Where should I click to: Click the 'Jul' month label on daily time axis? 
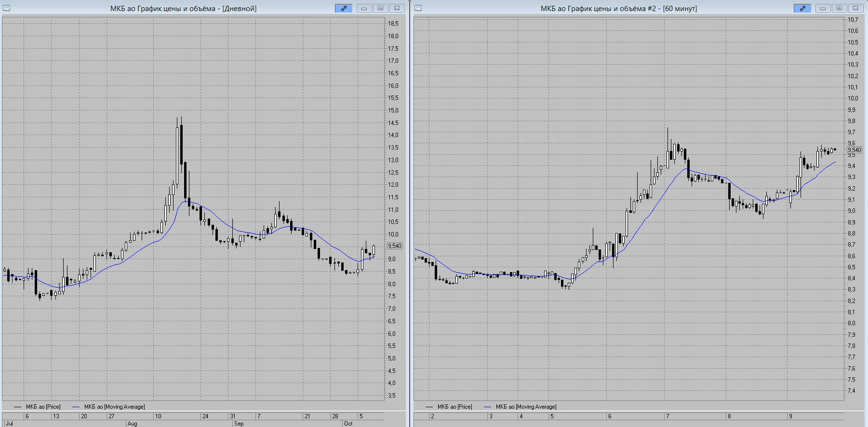coord(9,424)
